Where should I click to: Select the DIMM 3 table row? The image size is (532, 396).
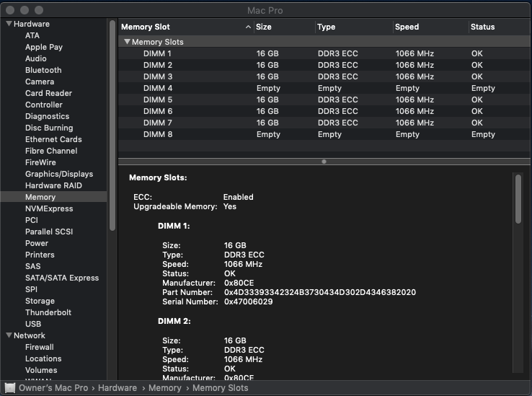[324, 76]
